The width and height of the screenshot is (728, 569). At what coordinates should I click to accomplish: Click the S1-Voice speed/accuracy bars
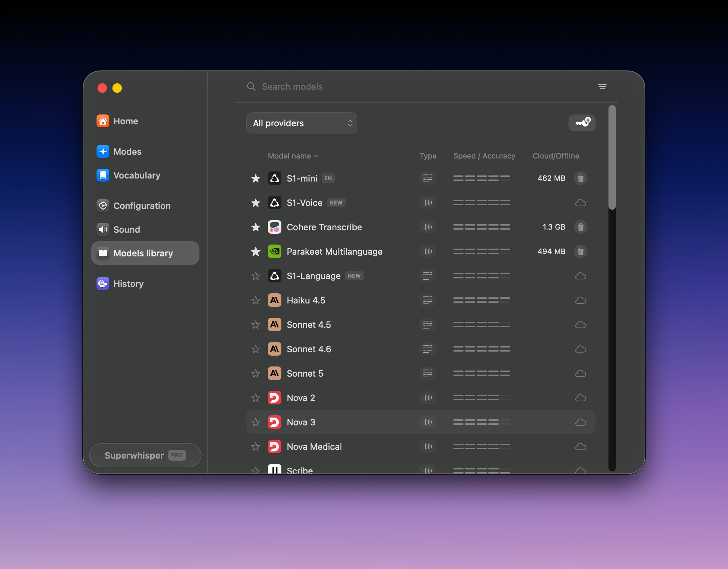(481, 203)
